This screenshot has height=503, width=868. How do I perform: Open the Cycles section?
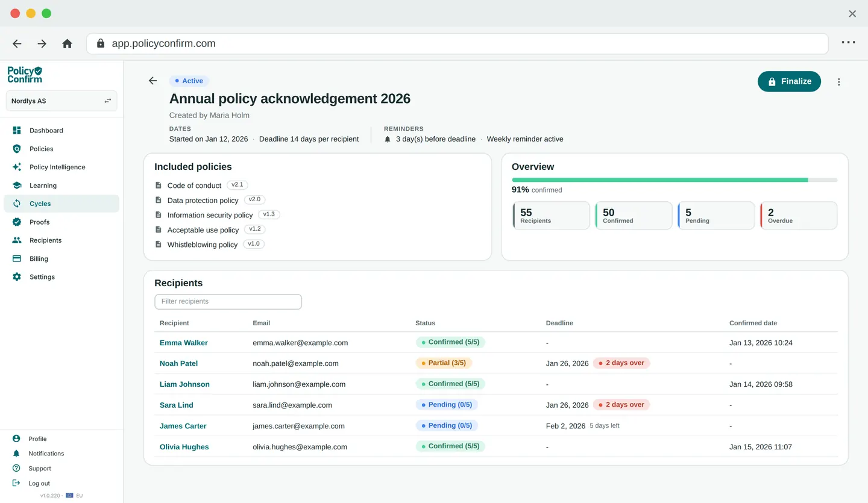[x=61, y=204]
